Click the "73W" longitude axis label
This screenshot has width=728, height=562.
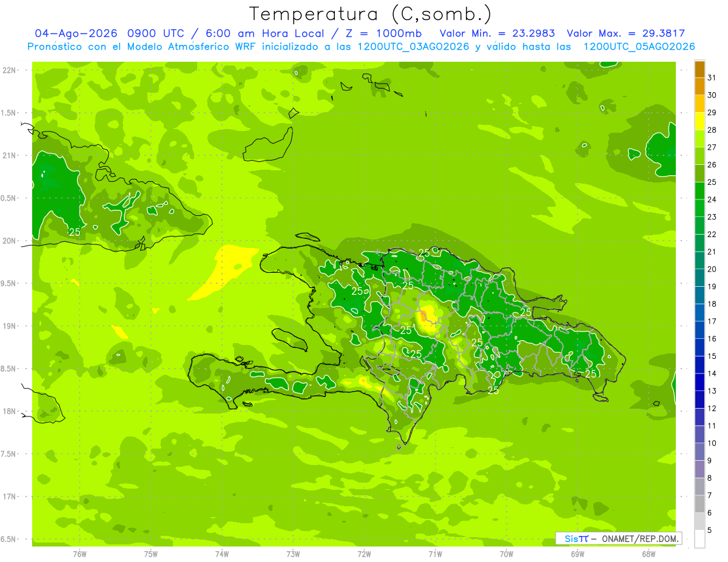293,554
